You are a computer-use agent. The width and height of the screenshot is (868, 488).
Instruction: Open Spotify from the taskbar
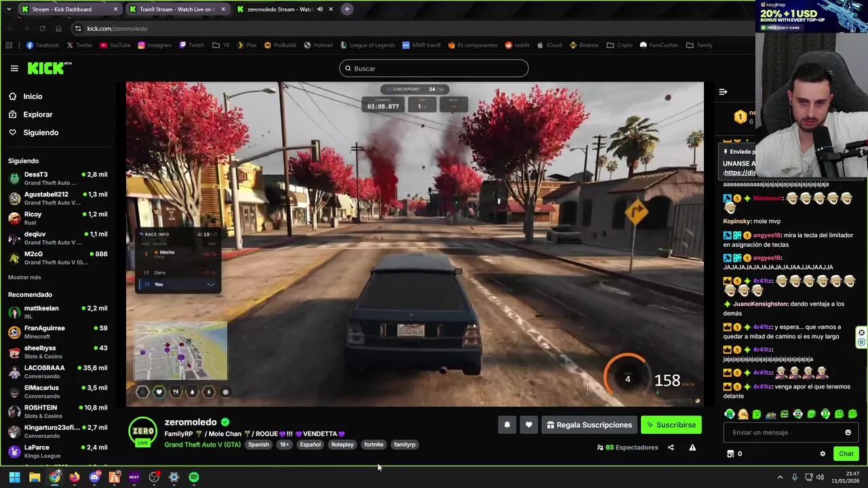point(194,477)
